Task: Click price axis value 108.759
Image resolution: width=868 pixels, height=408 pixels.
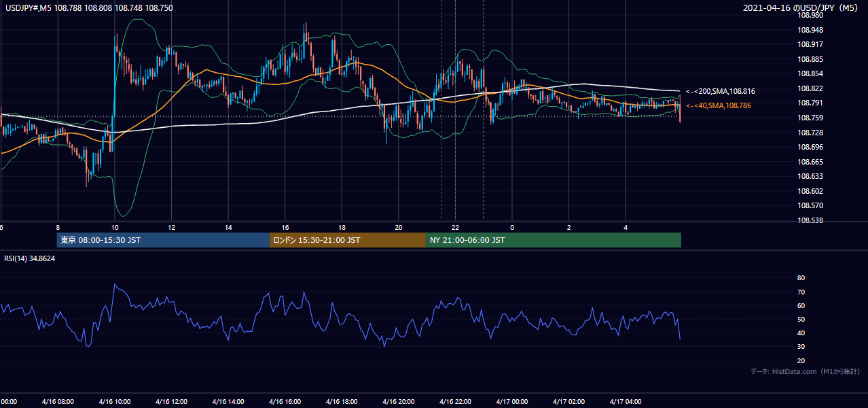Action: coord(810,118)
